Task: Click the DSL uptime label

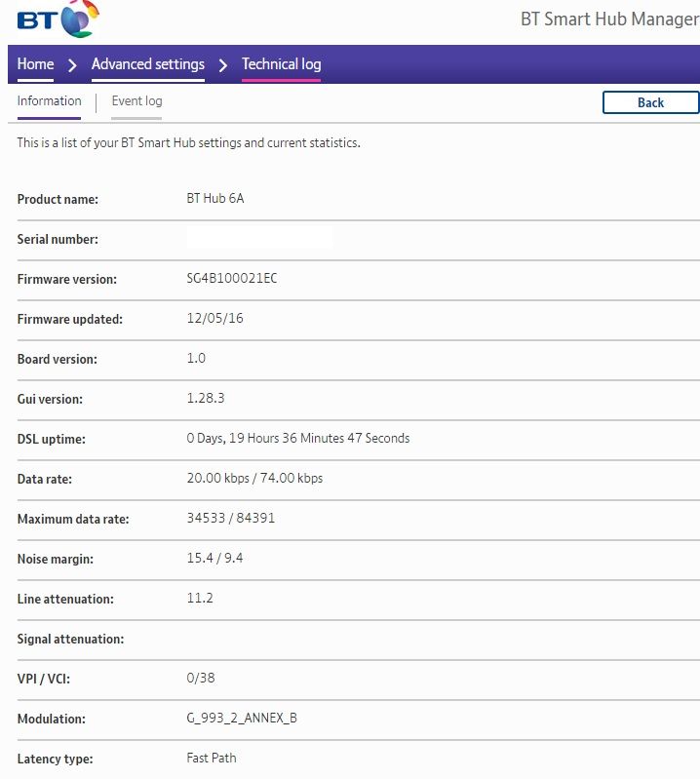Action: [51, 439]
